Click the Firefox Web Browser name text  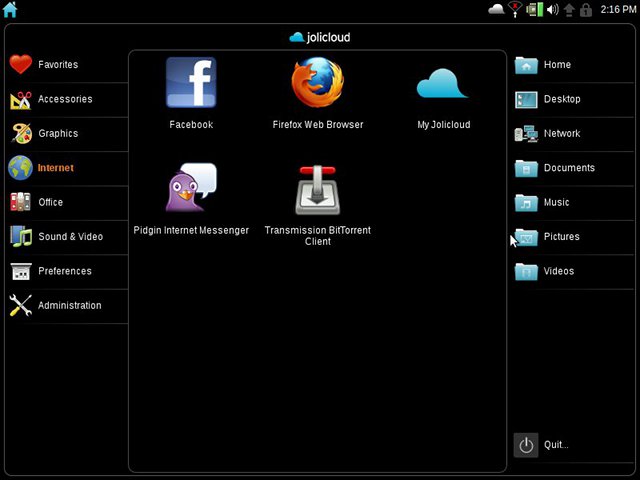tap(318, 124)
